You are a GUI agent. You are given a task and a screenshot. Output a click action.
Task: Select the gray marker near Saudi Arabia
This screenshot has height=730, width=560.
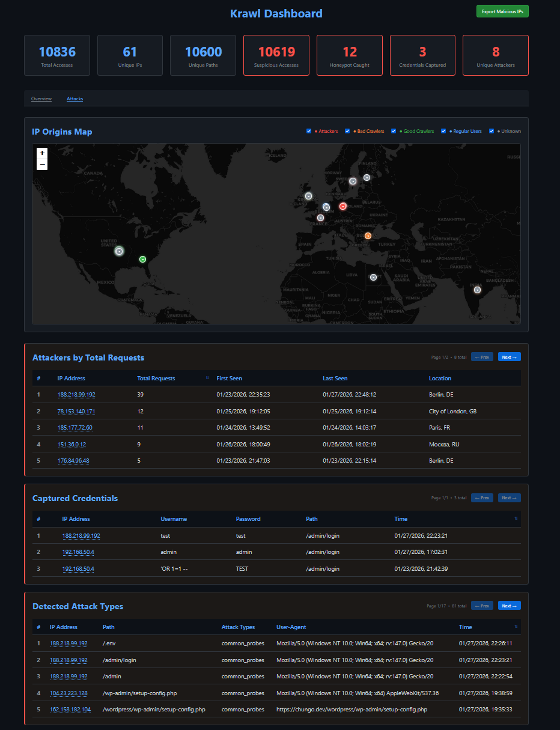point(373,277)
